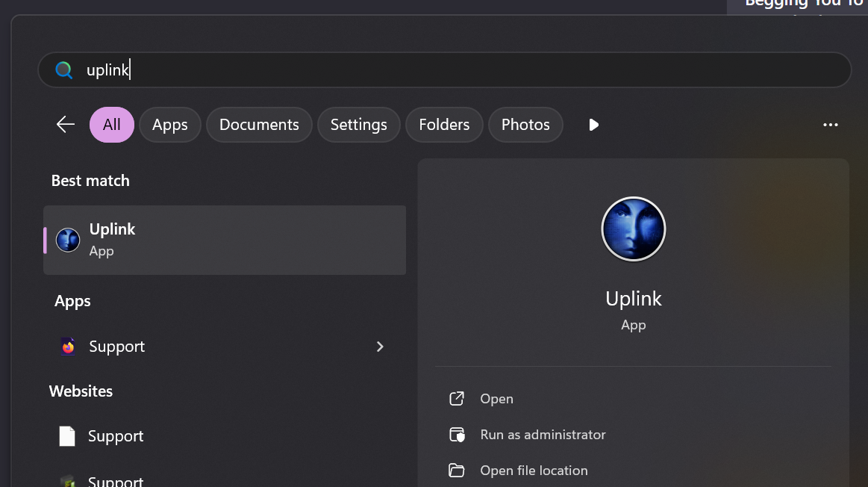
Task: Open the first Support website result
Action: [225, 436]
